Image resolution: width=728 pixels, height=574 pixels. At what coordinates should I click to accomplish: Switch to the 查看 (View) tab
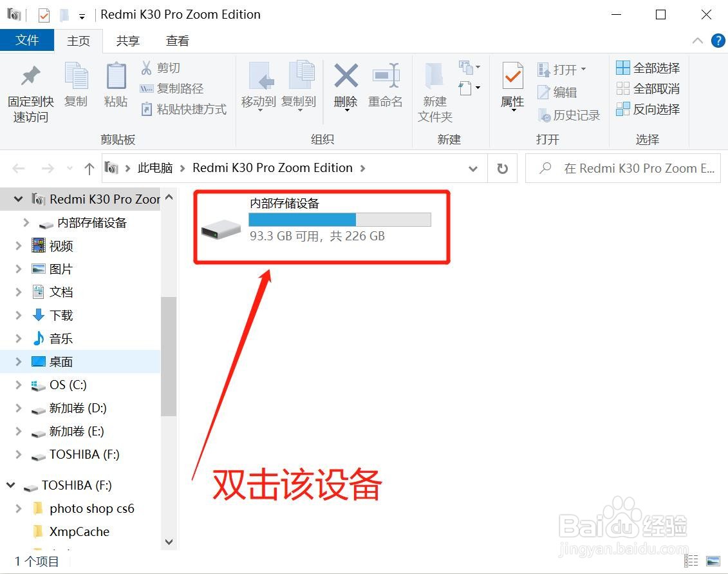pyautogui.click(x=178, y=41)
